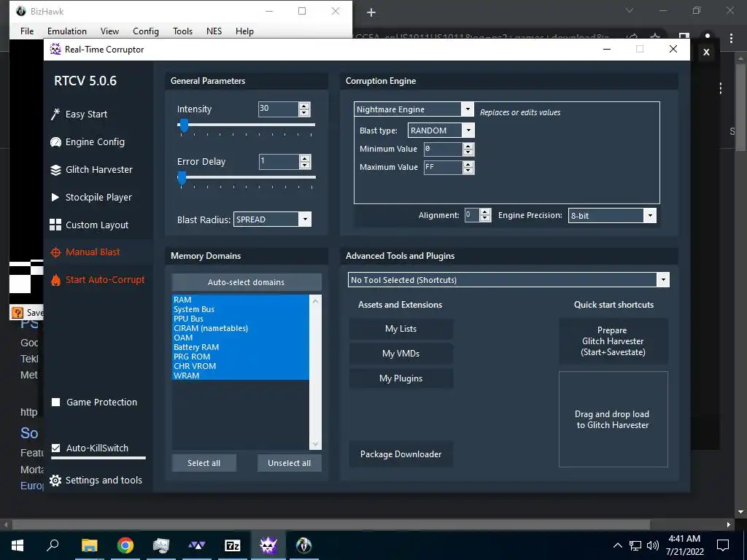Open Package Downloader button
Viewport: 747px width, 560px height.
point(400,454)
